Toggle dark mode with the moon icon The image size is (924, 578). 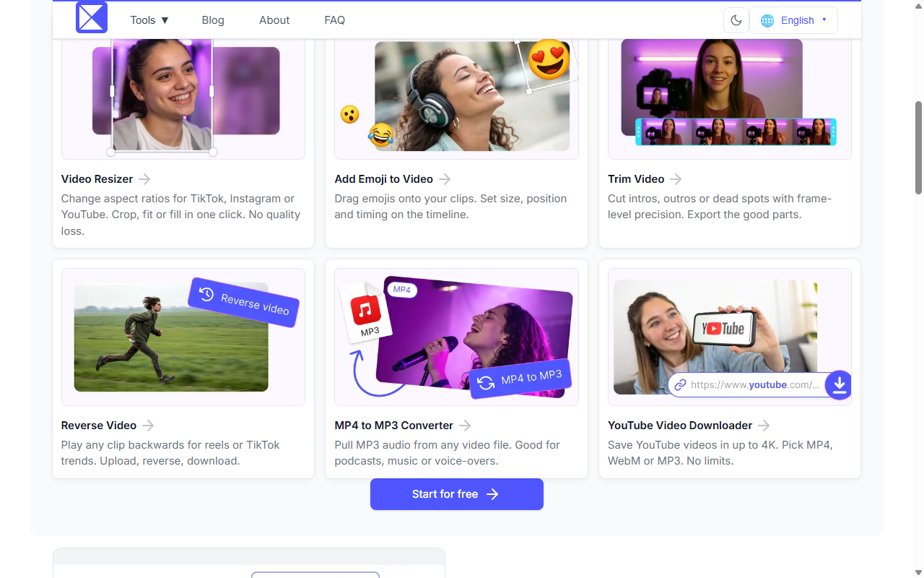pyautogui.click(x=736, y=20)
